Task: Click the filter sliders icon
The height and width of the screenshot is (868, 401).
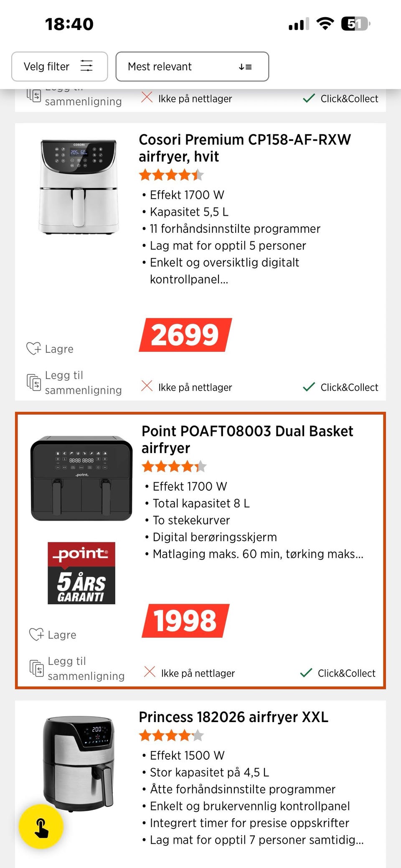Action: pyautogui.click(x=86, y=66)
